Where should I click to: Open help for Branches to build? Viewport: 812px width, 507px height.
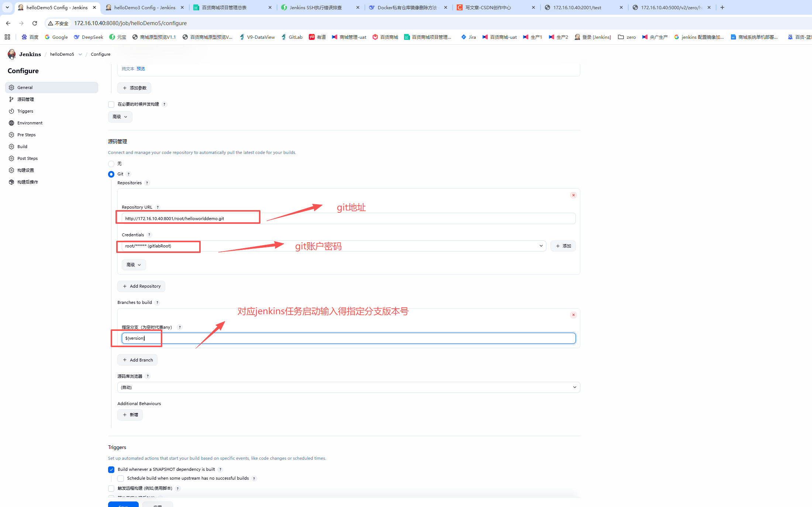[157, 303]
